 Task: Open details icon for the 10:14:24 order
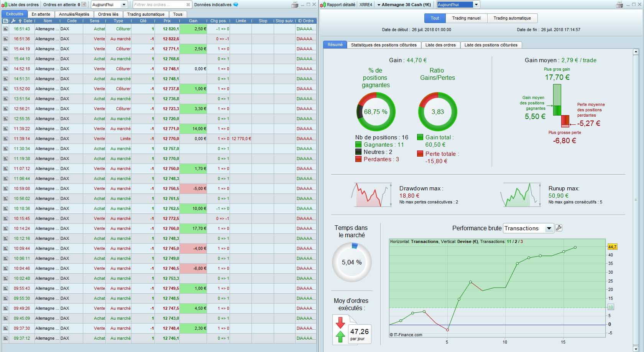[6, 228]
